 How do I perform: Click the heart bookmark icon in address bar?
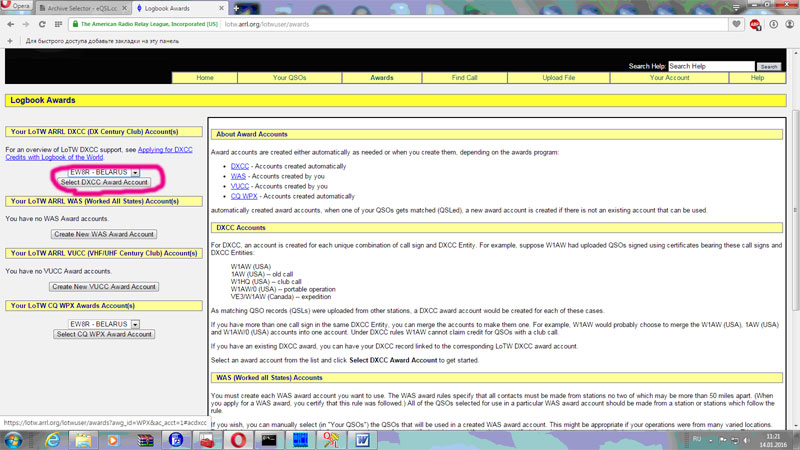[x=737, y=24]
